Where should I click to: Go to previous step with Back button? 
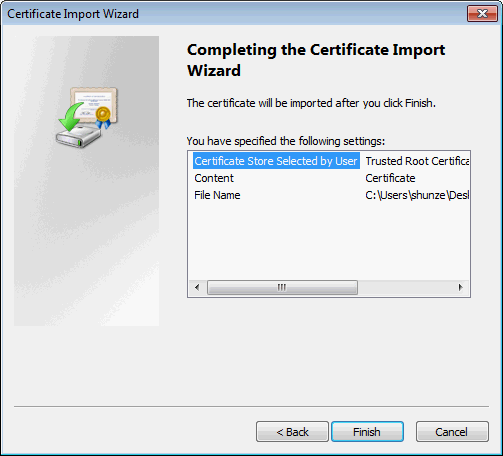coord(292,432)
